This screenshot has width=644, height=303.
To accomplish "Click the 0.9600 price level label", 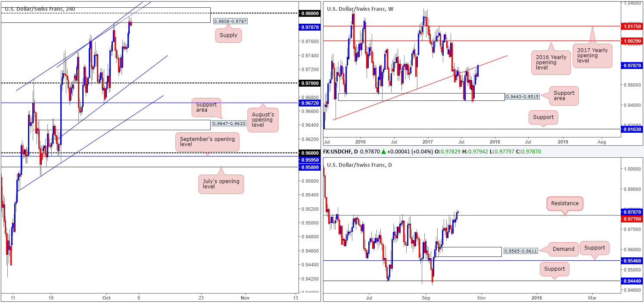I will (310, 153).
